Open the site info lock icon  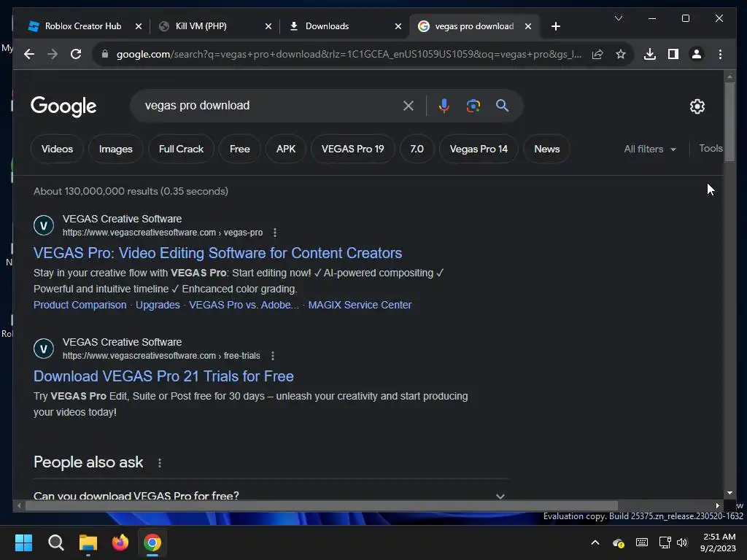[105, 54]
